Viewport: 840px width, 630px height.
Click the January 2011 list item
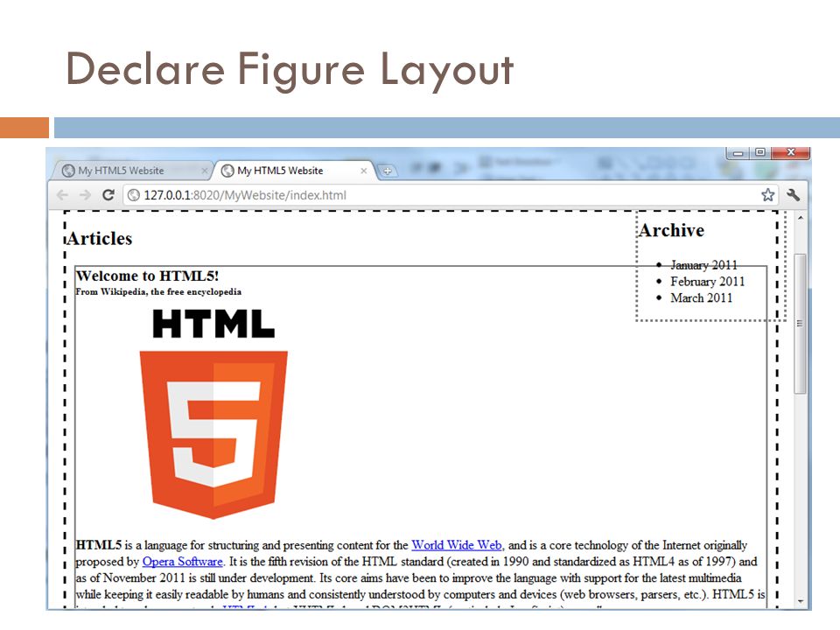tap(703, 265)
